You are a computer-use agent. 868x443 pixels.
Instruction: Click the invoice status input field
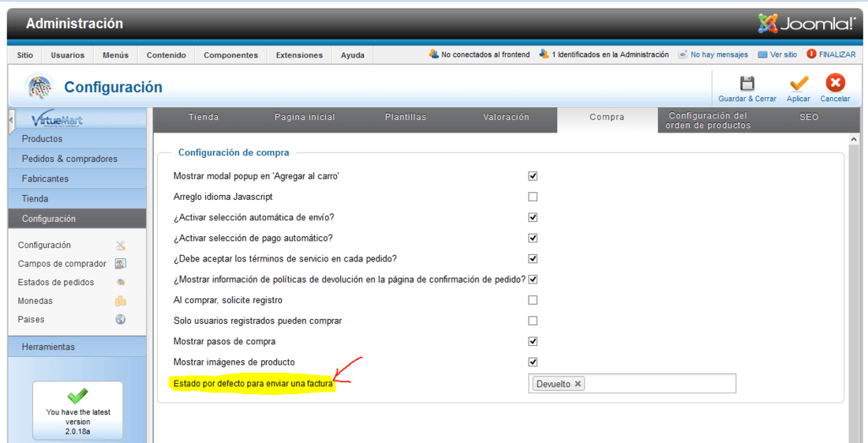tap(632, 384)
